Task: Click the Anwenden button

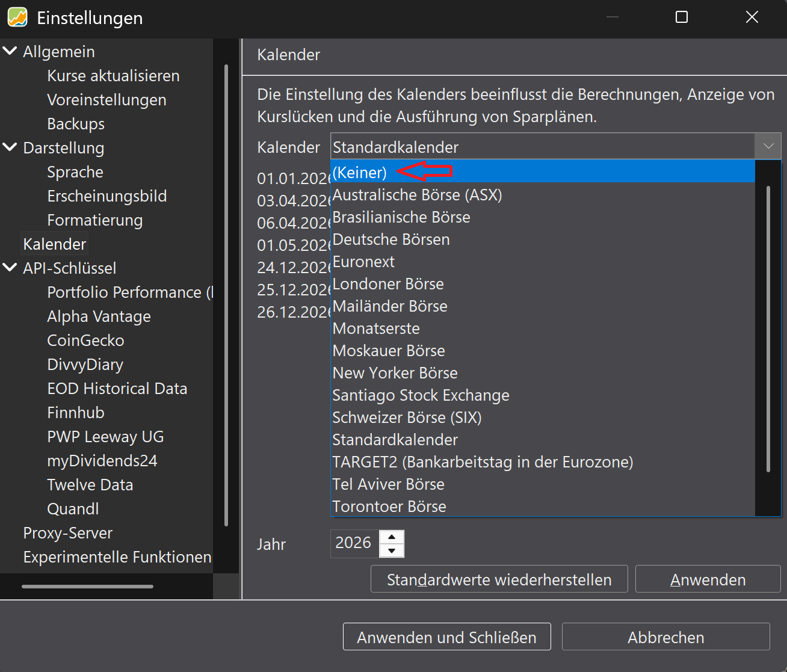Action: tap(708, 579)
